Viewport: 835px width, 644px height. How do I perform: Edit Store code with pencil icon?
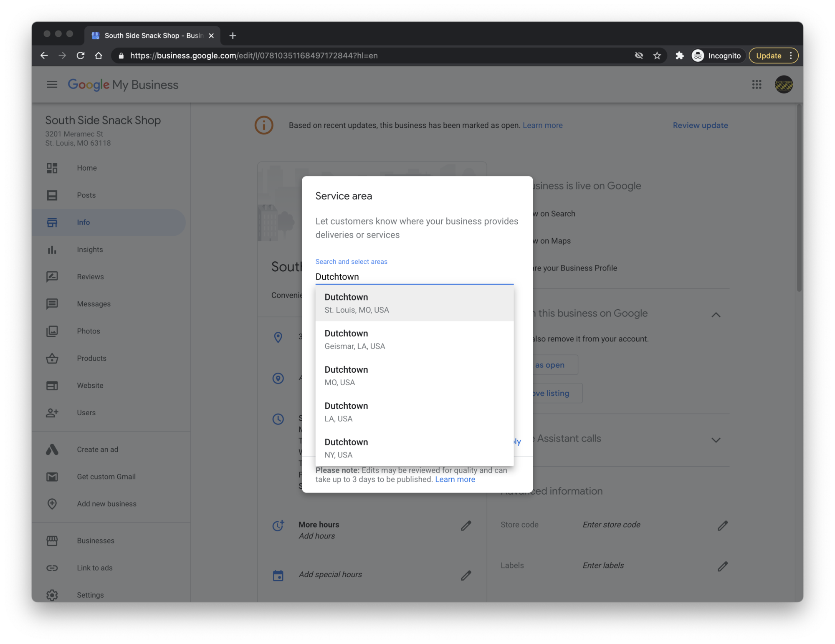(723, 525)
